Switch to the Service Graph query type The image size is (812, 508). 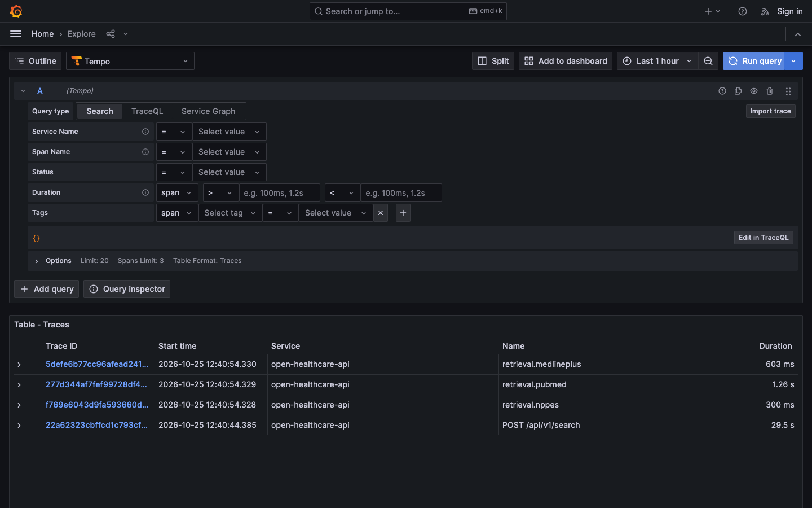coord(209,111)
